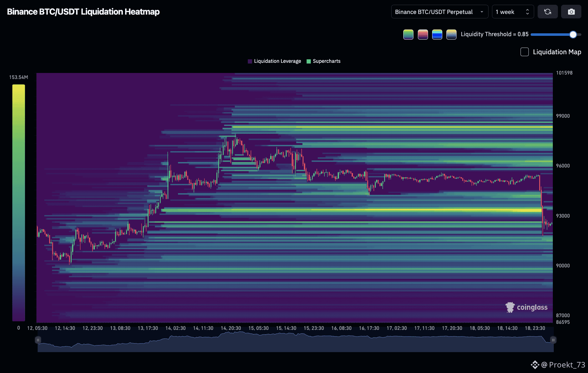Toggle Liquidation Leverage legend series
Screen dimensions: 588x373
(x=274, y=61)
